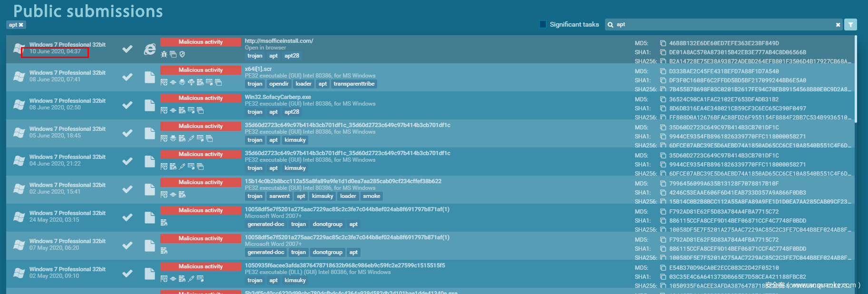This screenshot has width=868, height=294.
Task: Open the filter funnel beside the search box
Action: (x=850, y=25)
